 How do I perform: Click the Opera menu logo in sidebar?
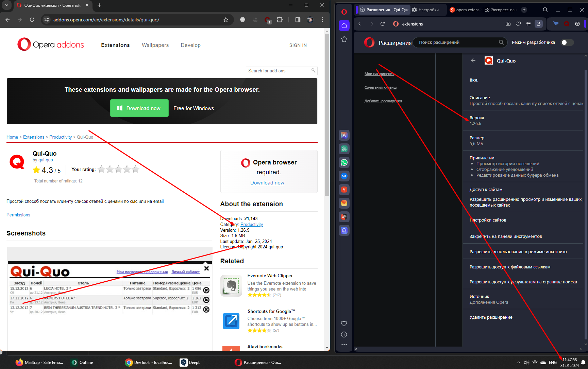click(344, 12)
